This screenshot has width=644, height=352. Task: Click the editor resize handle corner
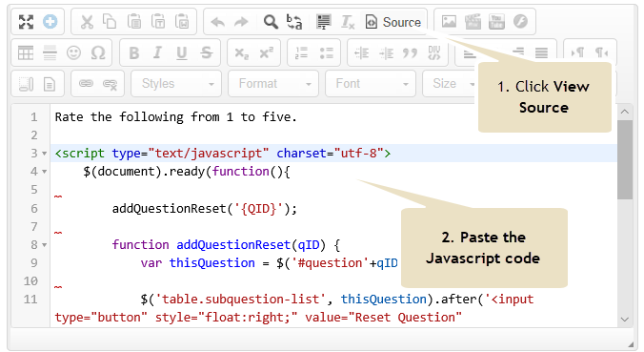[631, 344]
